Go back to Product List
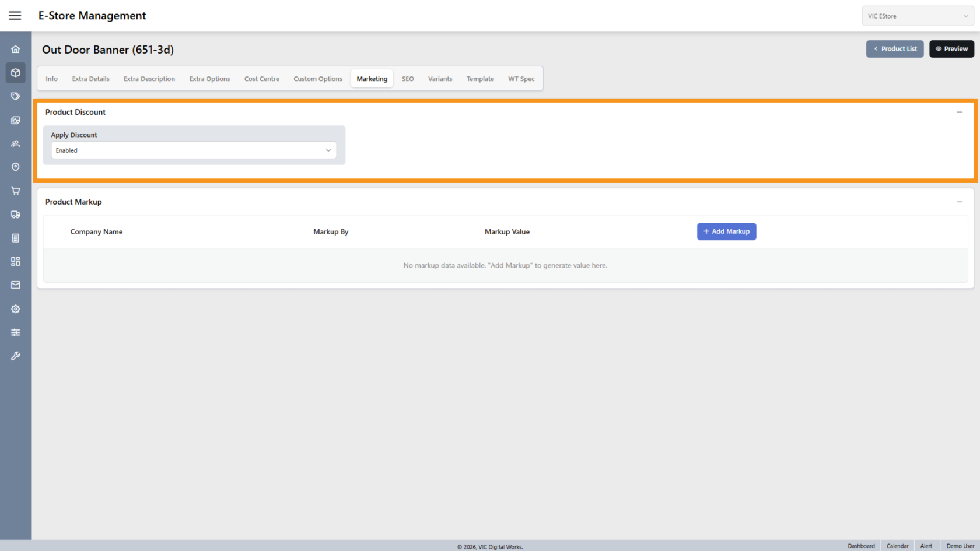 895,49
